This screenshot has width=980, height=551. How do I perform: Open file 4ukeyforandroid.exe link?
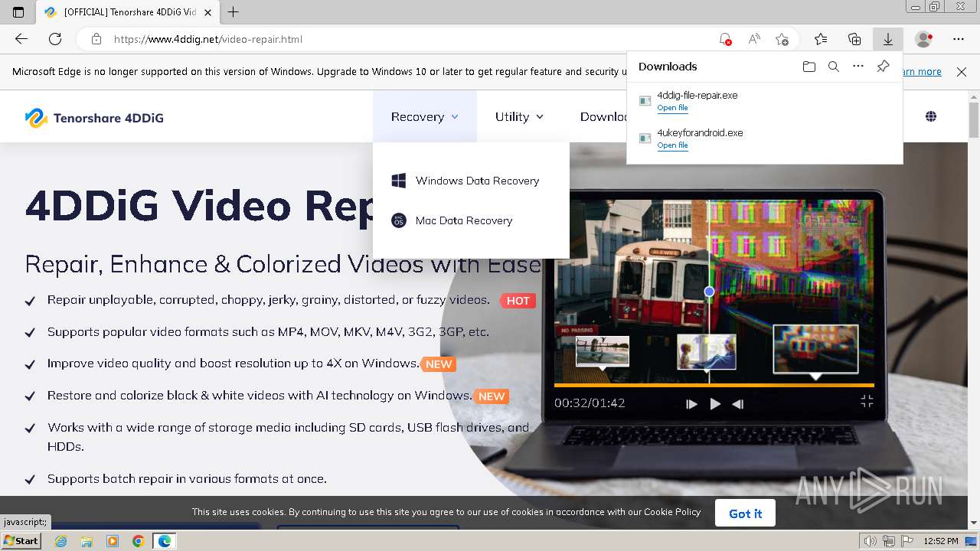coord(672,145)
